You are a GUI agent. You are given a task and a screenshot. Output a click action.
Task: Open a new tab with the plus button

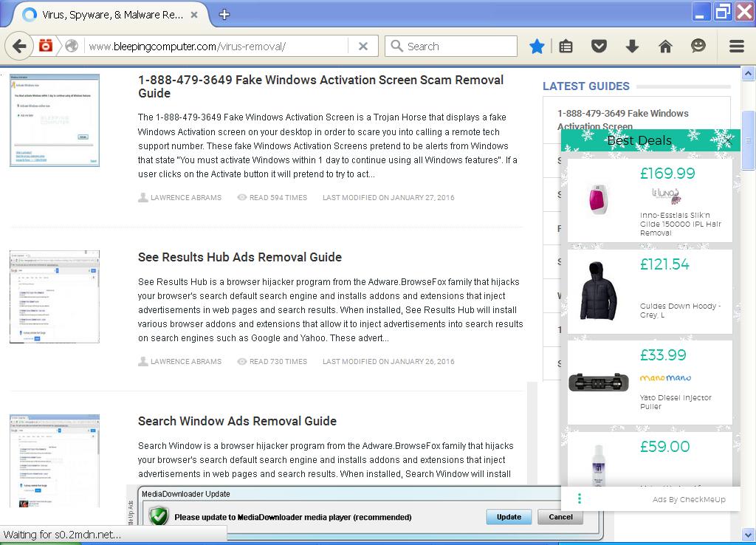(224, 15)
